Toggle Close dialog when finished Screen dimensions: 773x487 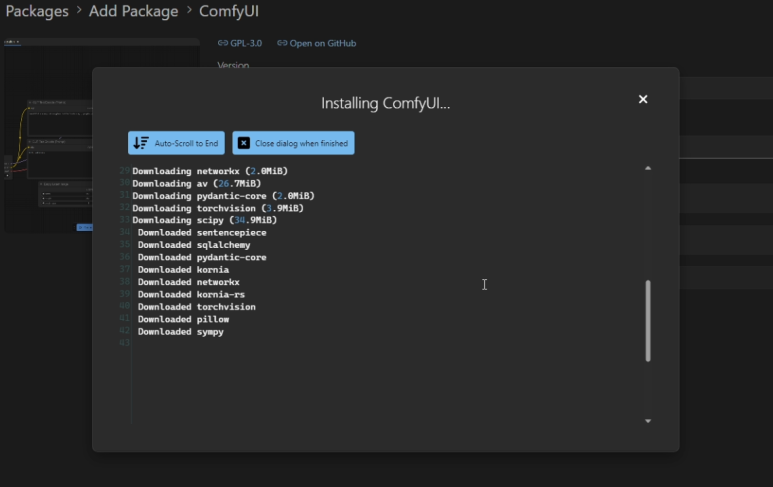tap(293, 143)
